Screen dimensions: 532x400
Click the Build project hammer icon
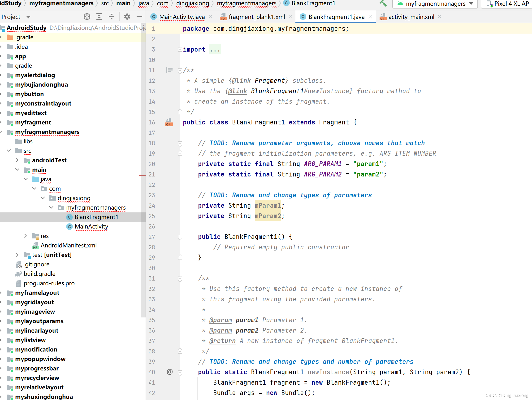[x=383, y=3]
